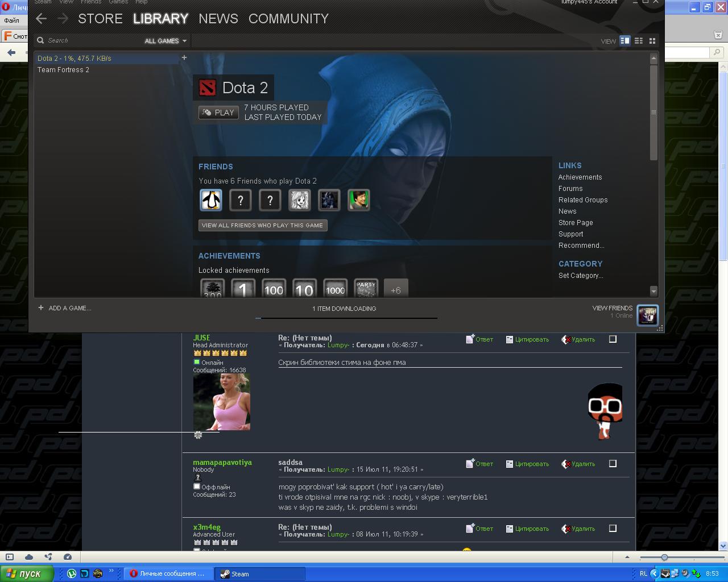Open the Forums link
Viewport: 728px width, 582px height.
(x=570, y=189)
